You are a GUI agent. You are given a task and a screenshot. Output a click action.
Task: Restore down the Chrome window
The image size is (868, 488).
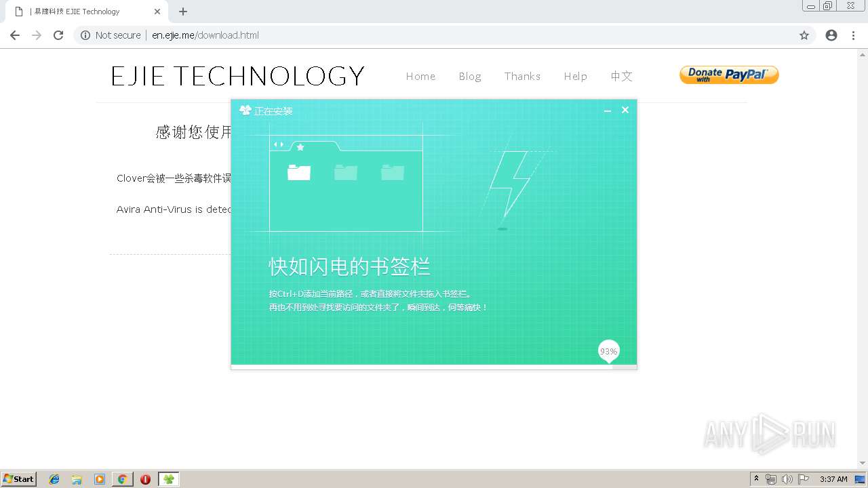[x=828, y=6]
